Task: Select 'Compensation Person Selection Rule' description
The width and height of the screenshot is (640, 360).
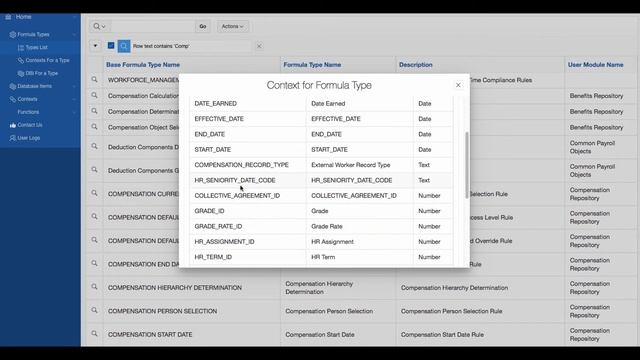Action: [x=451, y=311]
